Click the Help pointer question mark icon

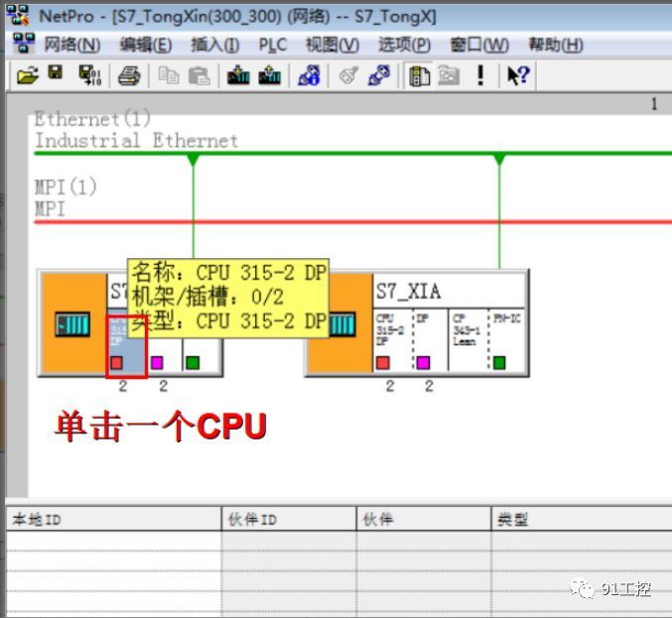517,75
